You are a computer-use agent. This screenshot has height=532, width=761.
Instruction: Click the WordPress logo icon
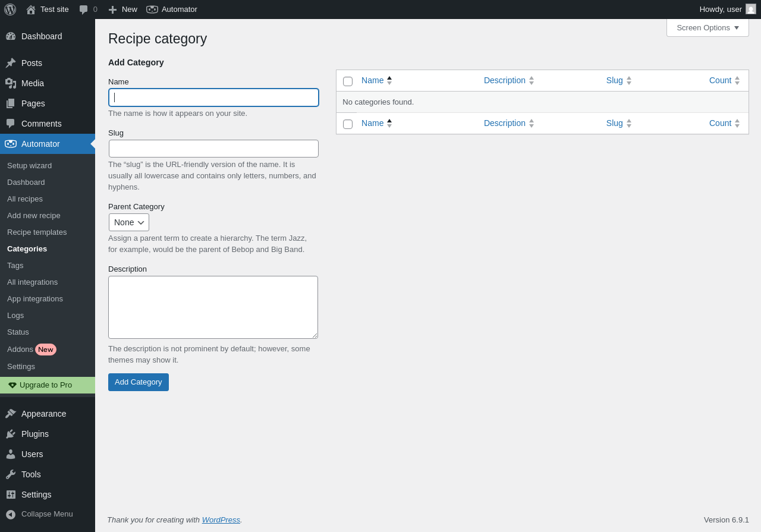point(10,10)
